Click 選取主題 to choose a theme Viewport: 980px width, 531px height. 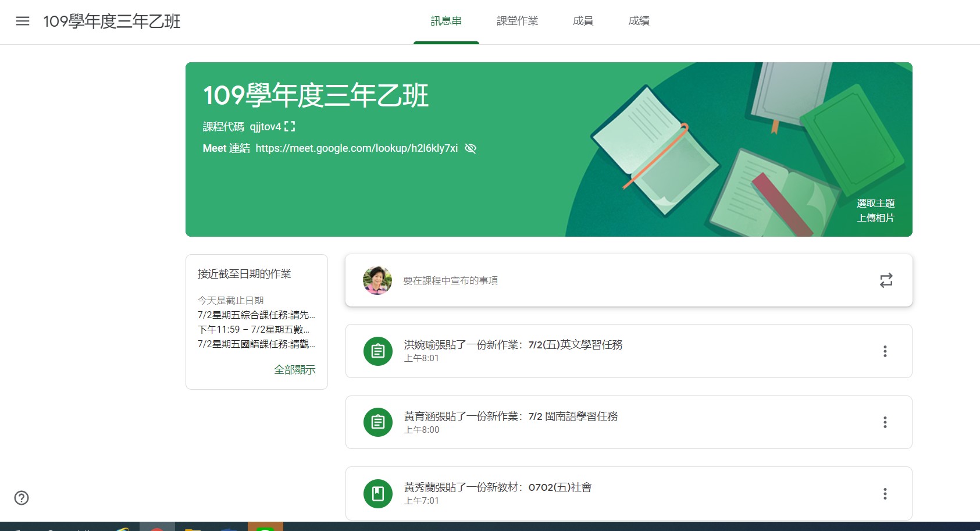coord(875,204)
